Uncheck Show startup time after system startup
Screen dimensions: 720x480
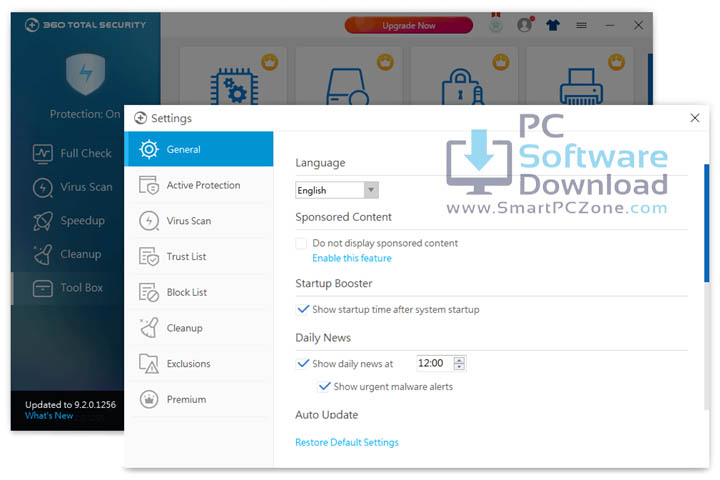pyautogui.click(x=303, y=309)
